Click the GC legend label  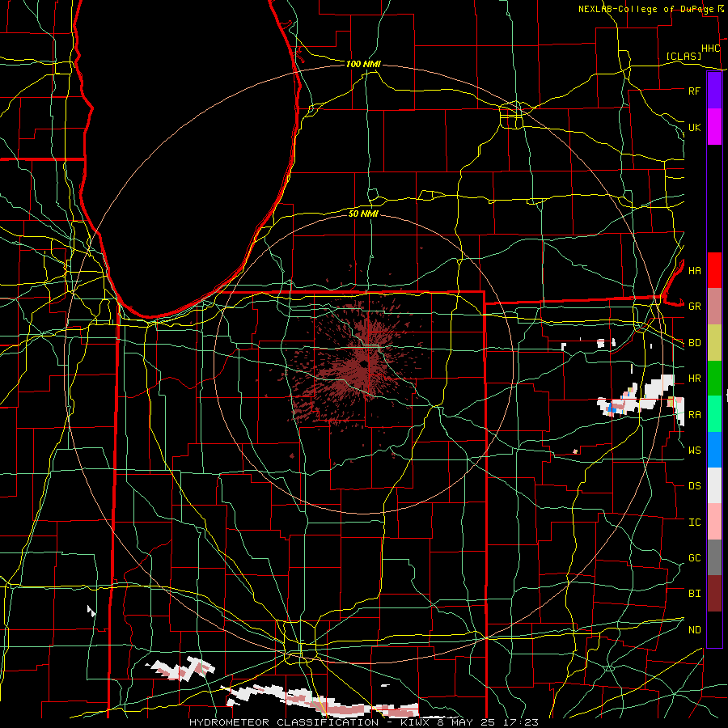(x=695, y=558)
